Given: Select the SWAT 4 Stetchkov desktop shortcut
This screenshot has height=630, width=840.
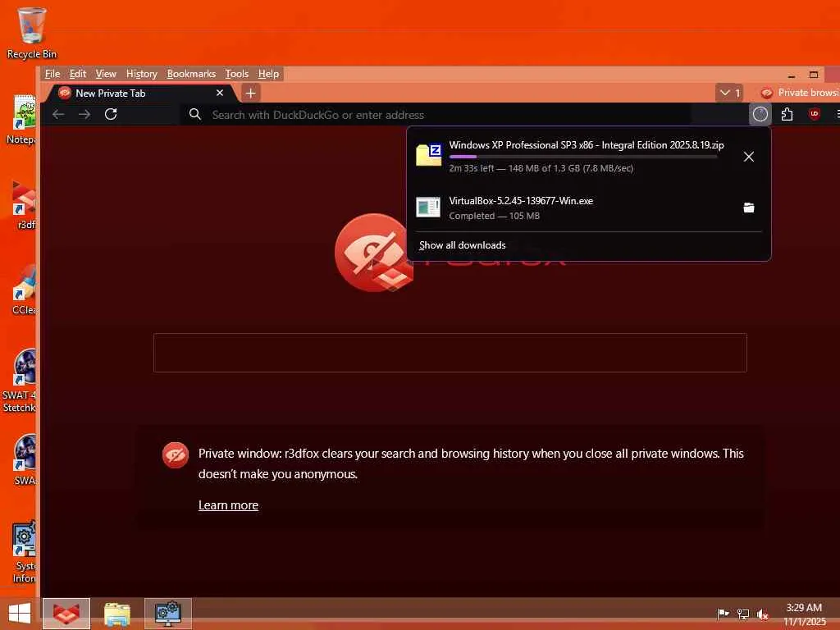Looking at the screenshot, I should [x=20, y=381].
